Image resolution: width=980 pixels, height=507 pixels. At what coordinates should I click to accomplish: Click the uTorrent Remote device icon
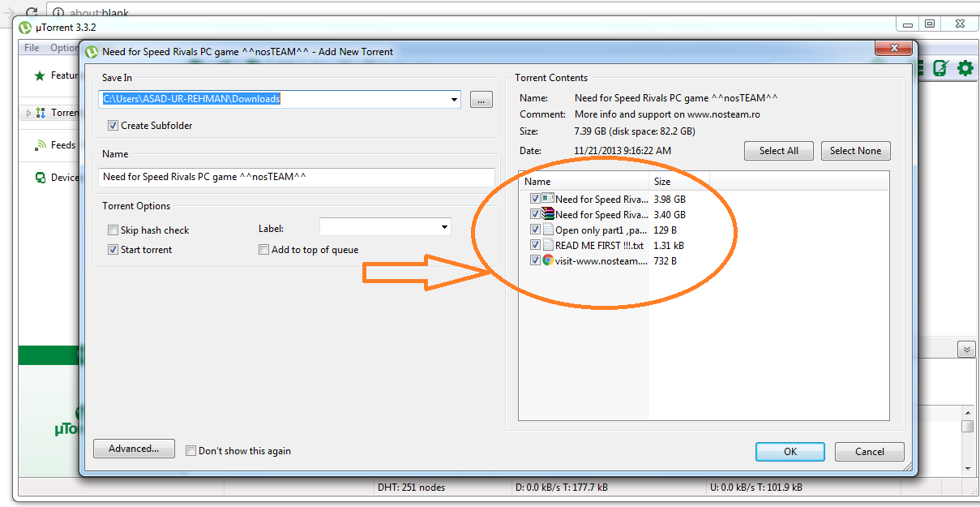click(940, 68)
